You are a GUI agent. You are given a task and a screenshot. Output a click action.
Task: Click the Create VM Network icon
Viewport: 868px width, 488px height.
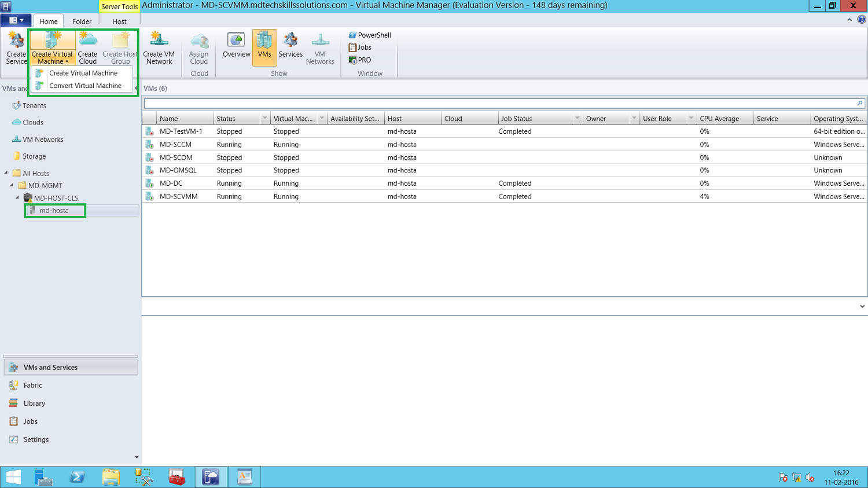tap(159, 46)
